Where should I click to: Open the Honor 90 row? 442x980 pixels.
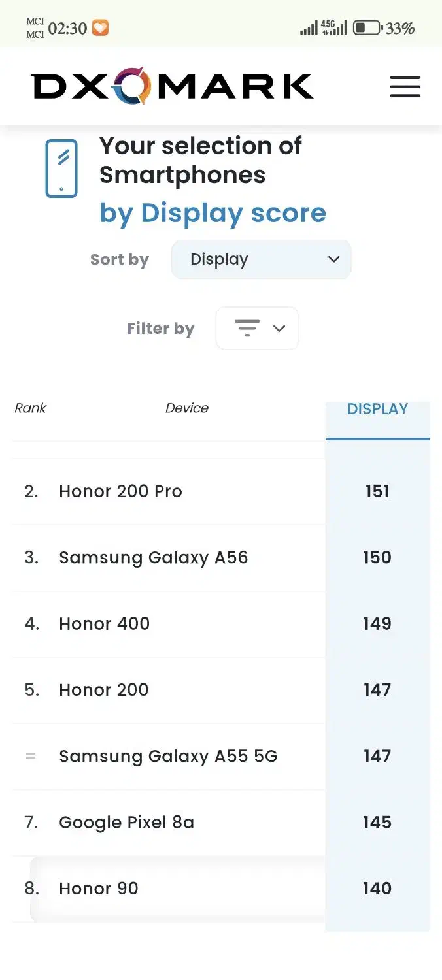(x=99, y=889)
